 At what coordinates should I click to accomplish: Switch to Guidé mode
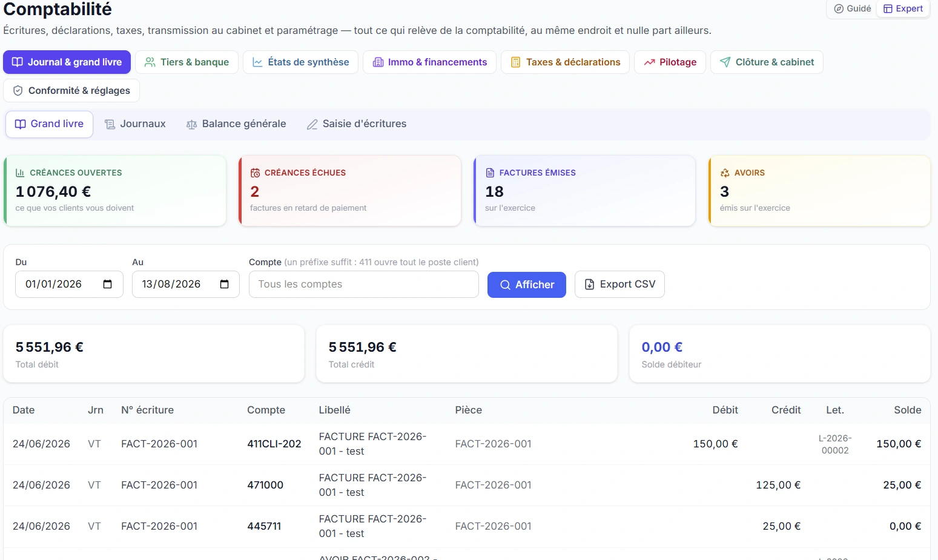[852, 8]
